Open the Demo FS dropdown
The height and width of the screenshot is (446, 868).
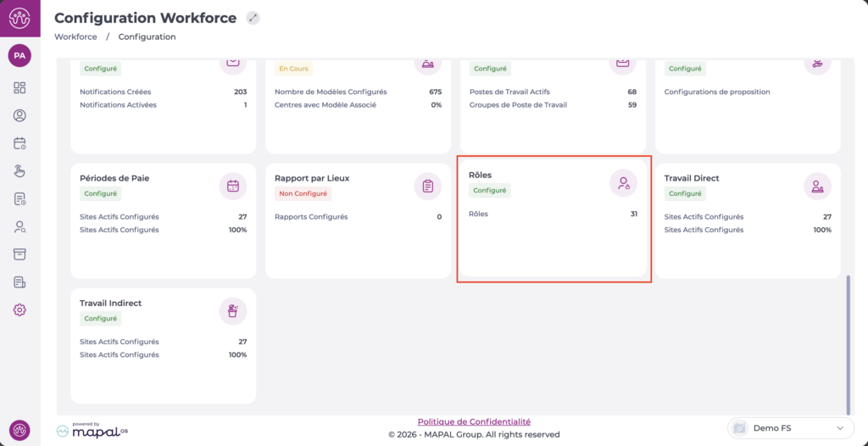[790, 428]
